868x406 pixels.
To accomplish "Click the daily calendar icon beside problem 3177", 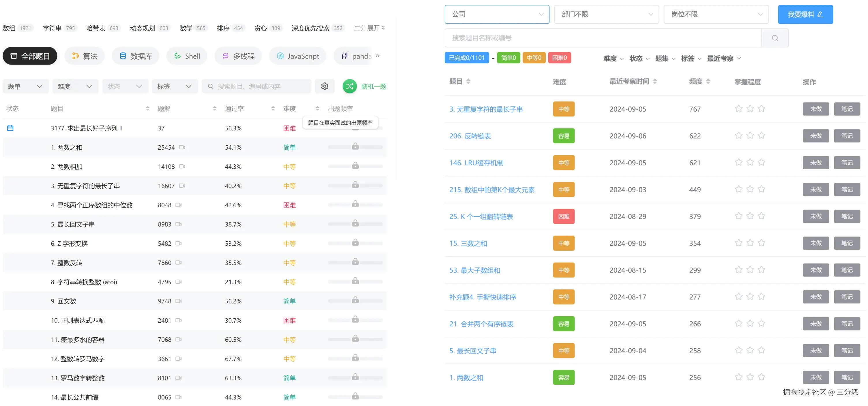I will (x=10, y=128).
